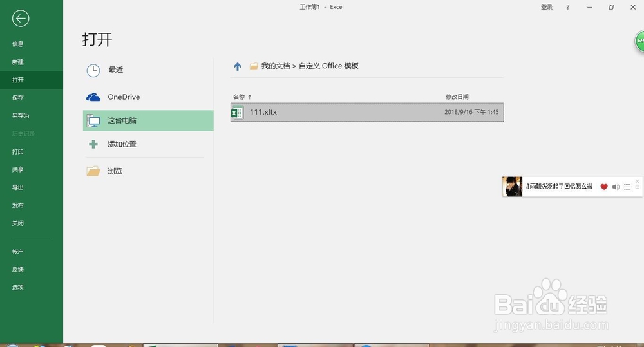The height and width of the screenshot is (347, 644).
Task: Open the 信息 page
Action: (x=17, y=44)
